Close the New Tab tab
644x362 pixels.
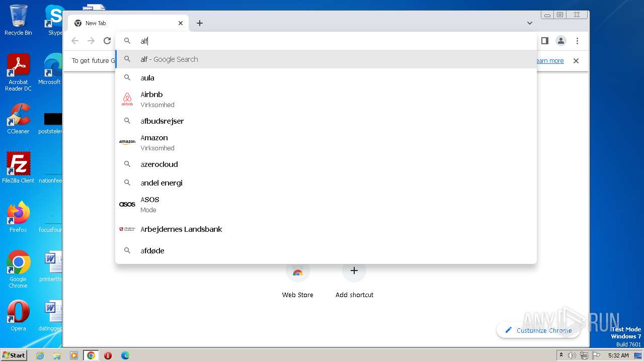point(181,23)
